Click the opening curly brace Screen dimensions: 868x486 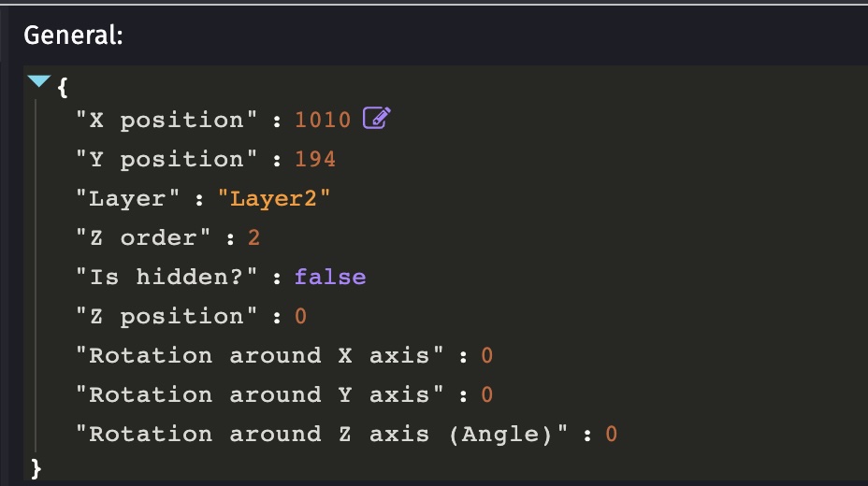(63, 88)
